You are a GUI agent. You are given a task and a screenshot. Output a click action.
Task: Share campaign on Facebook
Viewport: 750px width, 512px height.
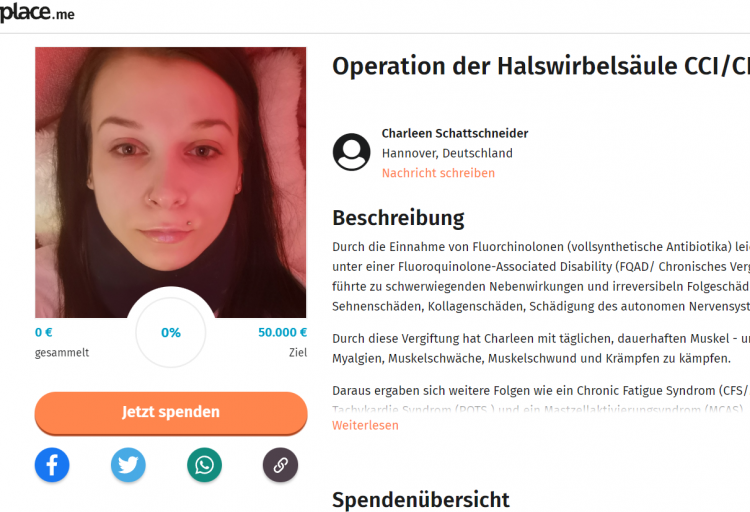click(52, 465)
